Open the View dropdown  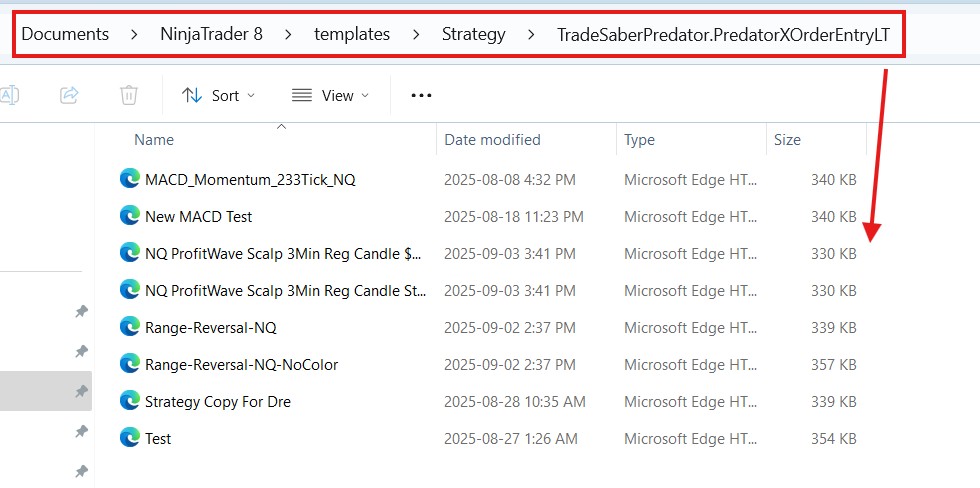(x=330, y=95)
